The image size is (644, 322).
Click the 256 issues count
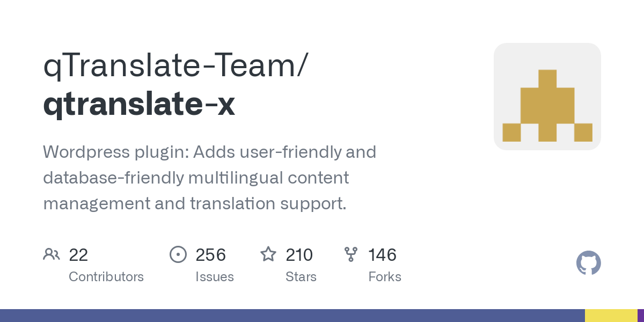tap(210, 254)
